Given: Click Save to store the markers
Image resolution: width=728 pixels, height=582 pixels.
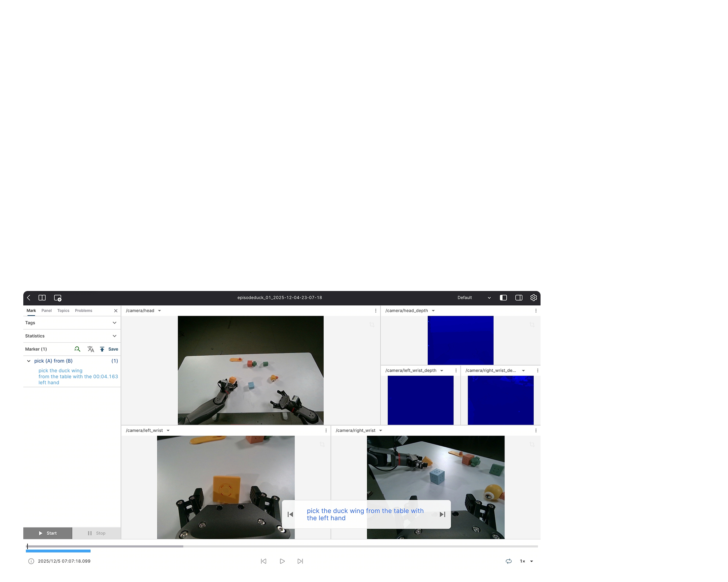Looking at the screenshot, I should tap(114, 349).
